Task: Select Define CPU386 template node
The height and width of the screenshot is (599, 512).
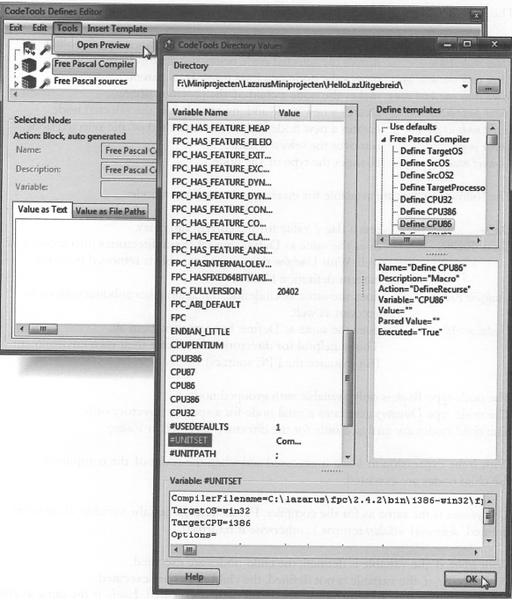Action: click(x=428, y=212)
